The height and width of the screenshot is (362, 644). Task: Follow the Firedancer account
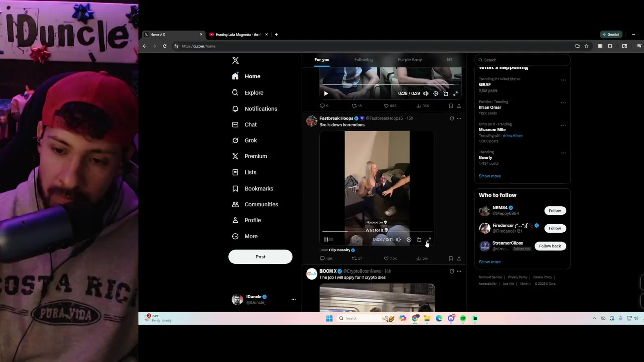pos(555,228)
